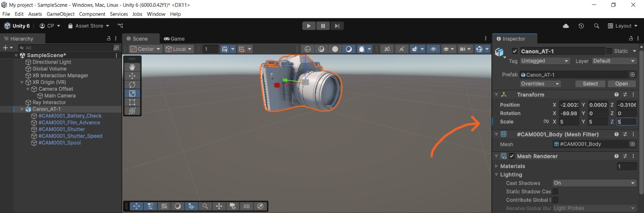Open the Assets menu
644x213 pixels.
pyautogui.click(x=35, y=14)
